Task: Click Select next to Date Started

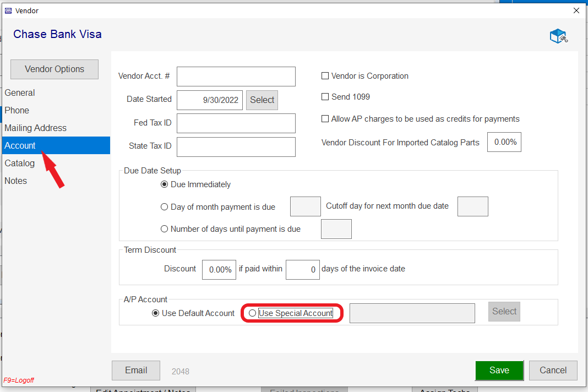Action: pos(262,100)
